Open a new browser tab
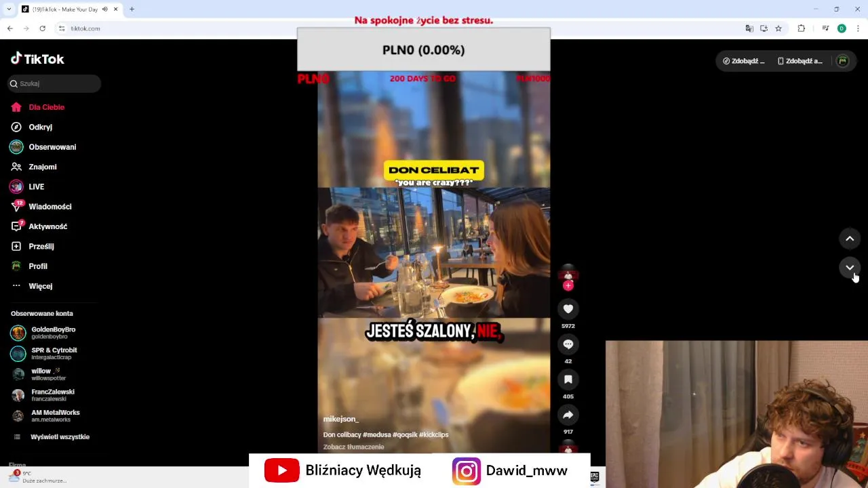 click(x=132, y=9)
